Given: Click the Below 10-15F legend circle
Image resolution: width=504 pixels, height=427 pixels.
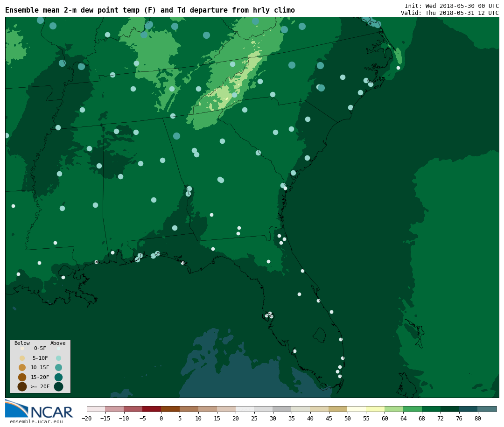Looking at the screenshot, I should [22, 367].
